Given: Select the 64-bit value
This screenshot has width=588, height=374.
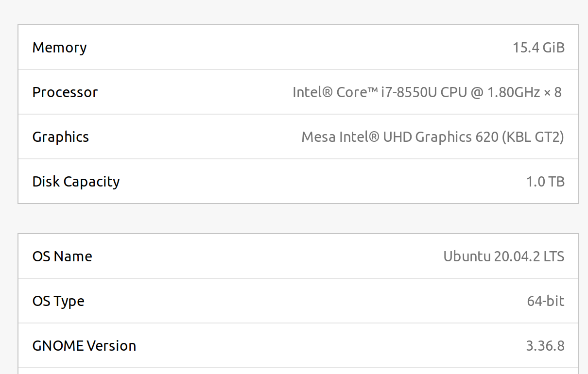Looking at the screenshot, I should 546,301.
